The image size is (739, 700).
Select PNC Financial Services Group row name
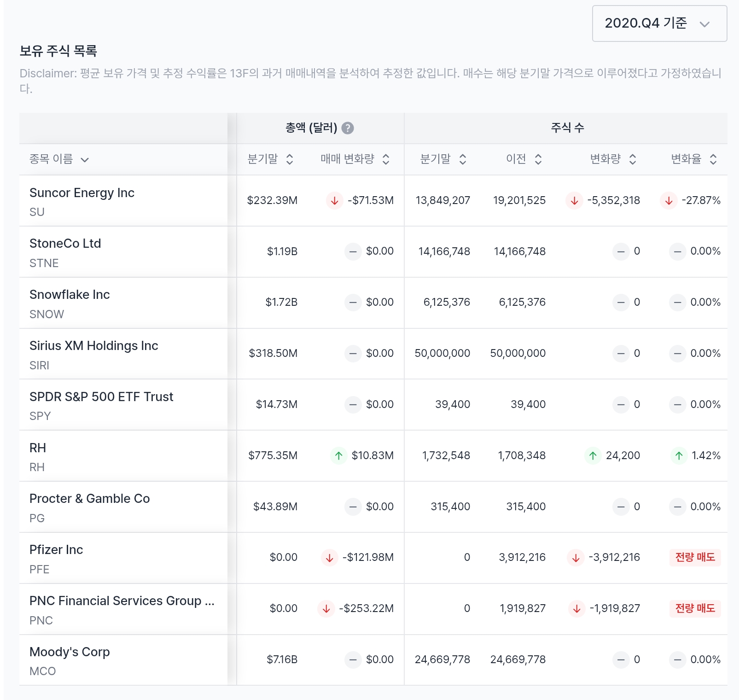tap(122, 601)
